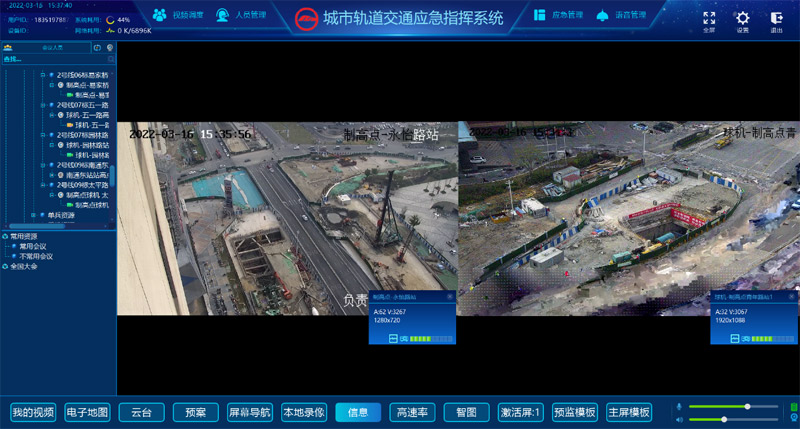Adjust the microphone volume slider
The width and height of the screenshot is (800, 429).
pyautogui.click(x=747, y=406)
